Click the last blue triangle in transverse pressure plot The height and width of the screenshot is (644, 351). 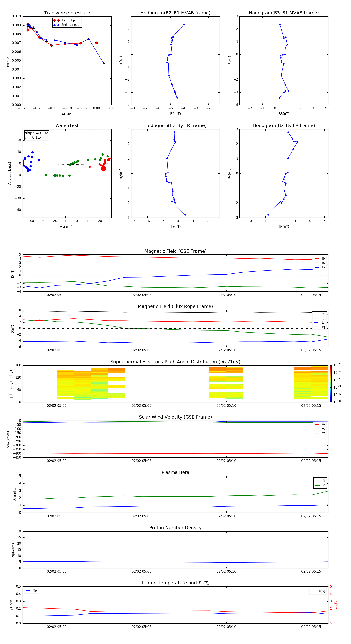pos(104,63)
